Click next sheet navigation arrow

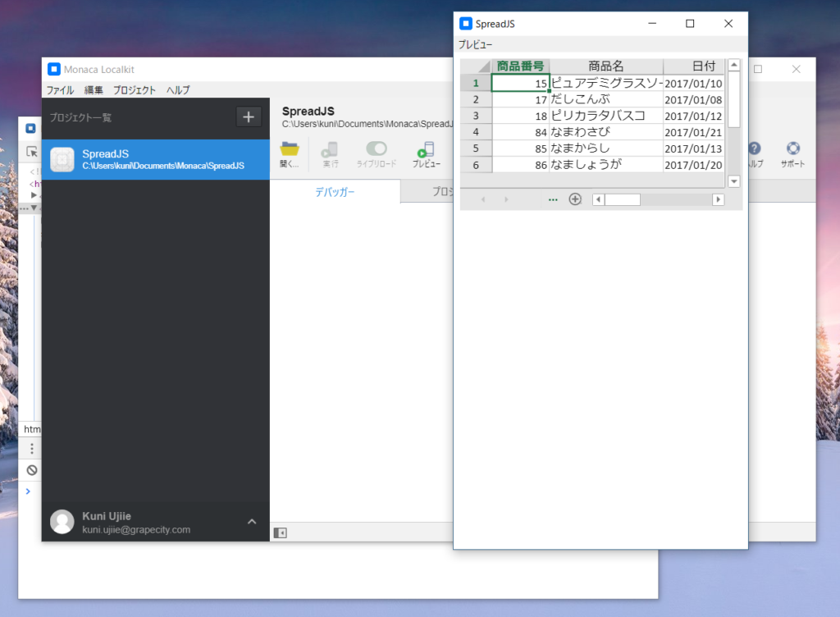click(506, 199)
